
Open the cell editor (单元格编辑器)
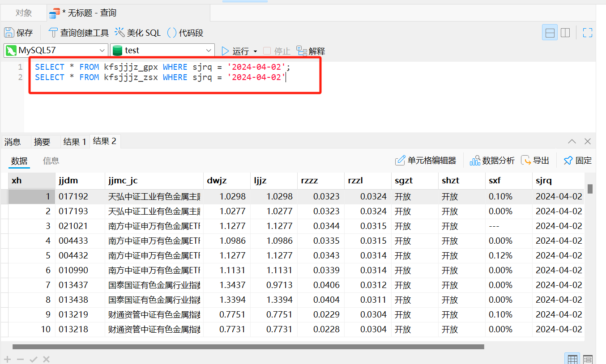pyautogui.click(x=426, y=161)
